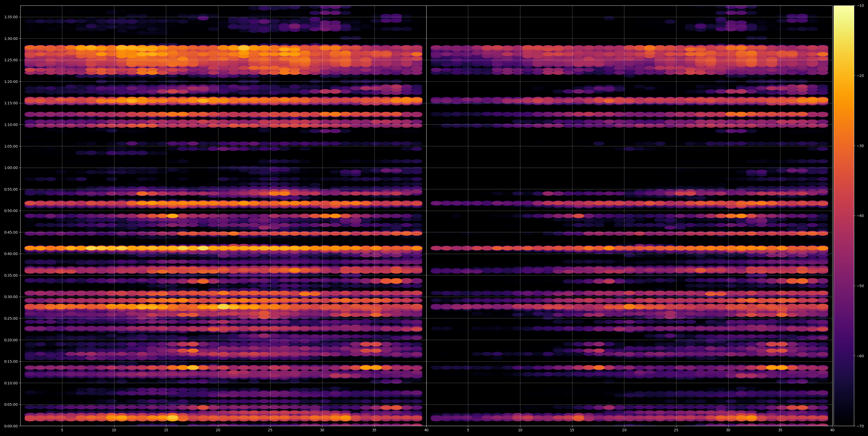The width and height of the screenshot is (868, 436).
Task: Select x-axis label 30 of the right heatmap
Action: [x=728, y=430]
